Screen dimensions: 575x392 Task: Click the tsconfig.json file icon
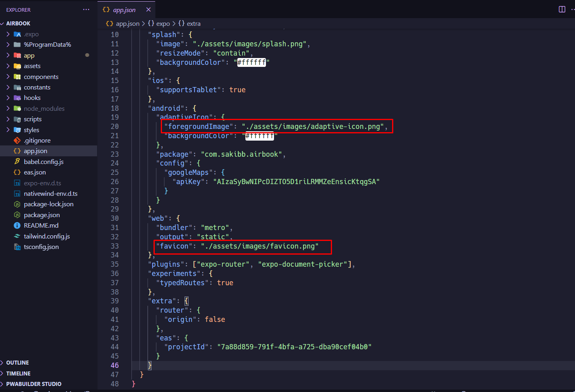tap(17, 247)
